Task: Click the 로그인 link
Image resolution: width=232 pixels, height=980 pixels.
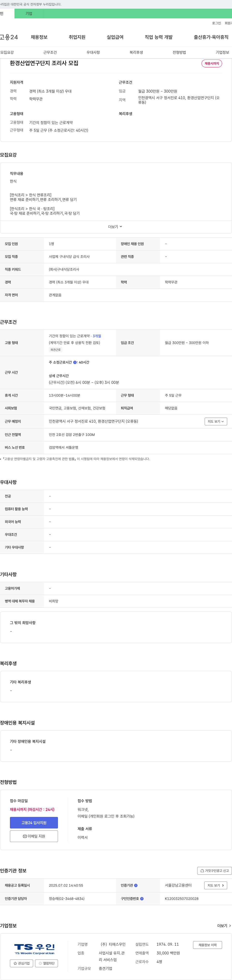Action: point(216,23)
